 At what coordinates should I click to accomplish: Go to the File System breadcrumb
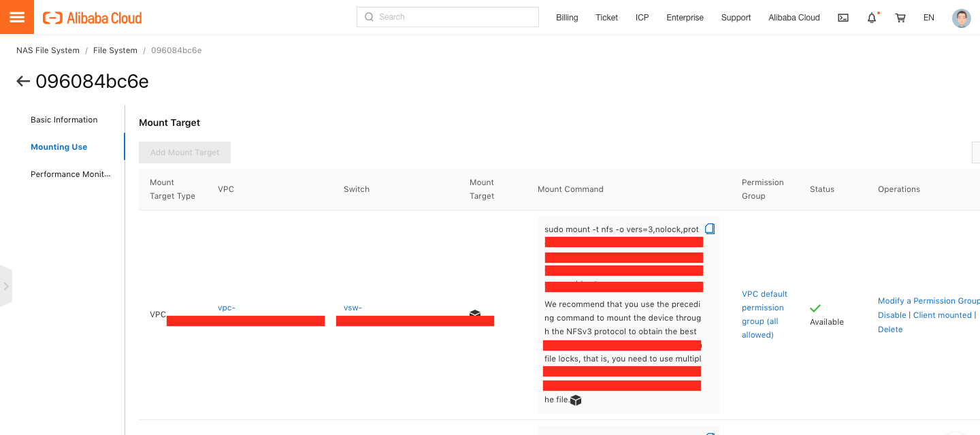(115, 50)
